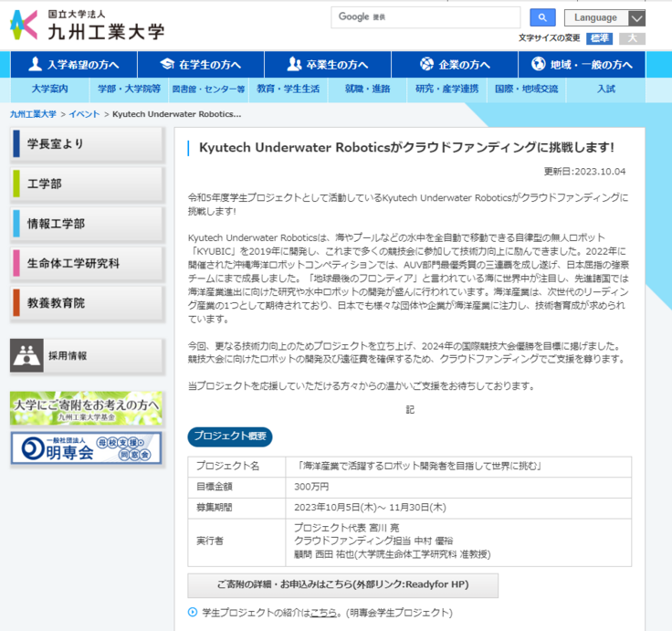Screen dimensions: 672x631
Task: Open the Language dropdown
Action: coord(604,17)
